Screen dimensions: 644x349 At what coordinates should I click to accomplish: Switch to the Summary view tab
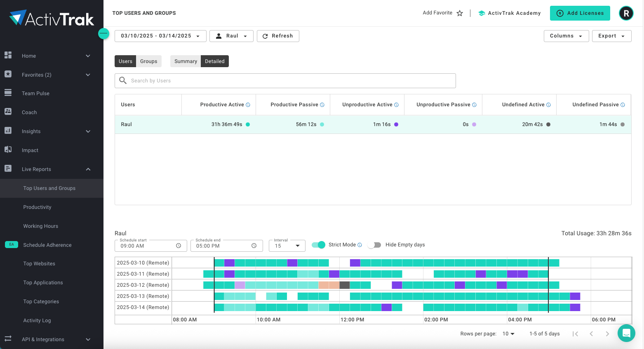(x=186, y=61)
